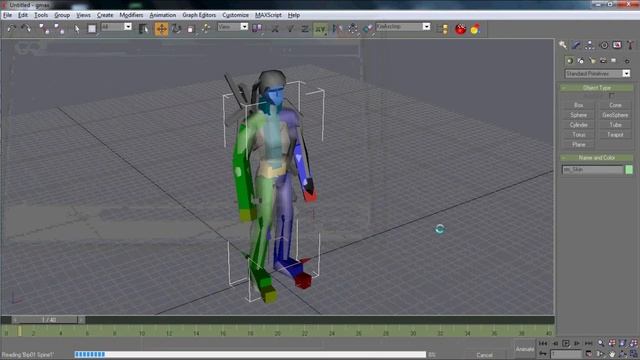Image resolution: width=640 pixels, height=360 pixels.
Task: Click the Redo arrow in the toolbar
Action: (26, 29)
